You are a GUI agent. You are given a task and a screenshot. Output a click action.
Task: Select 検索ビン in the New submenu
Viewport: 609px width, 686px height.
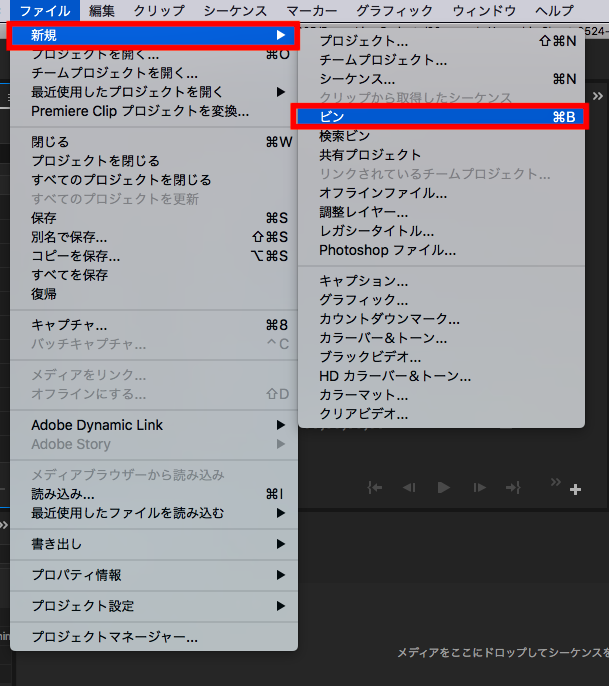coord(441,136)
